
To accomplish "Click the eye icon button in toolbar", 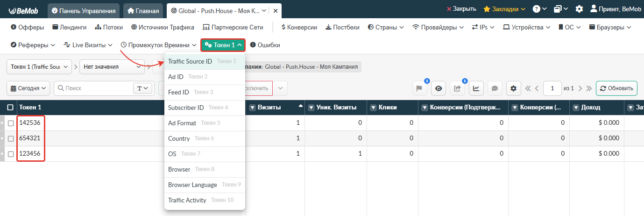I will [x=438, y=88].
